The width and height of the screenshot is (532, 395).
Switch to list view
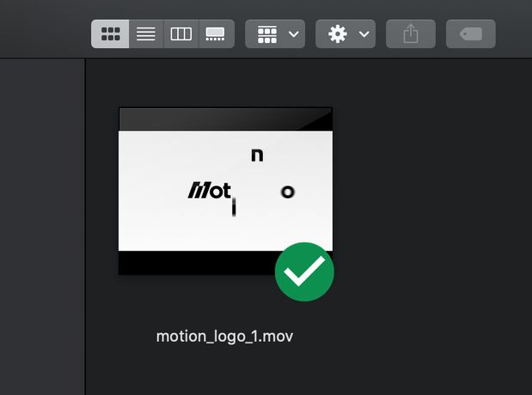(x=146, y=33)
